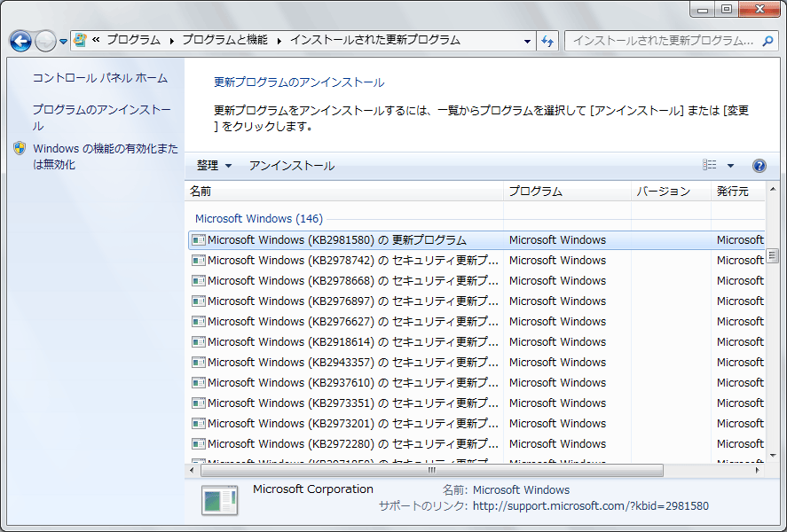Click the update icon of the KB2937610 row
The width and height of the screenshot is (787, 532).
click(x=199, y=382)
